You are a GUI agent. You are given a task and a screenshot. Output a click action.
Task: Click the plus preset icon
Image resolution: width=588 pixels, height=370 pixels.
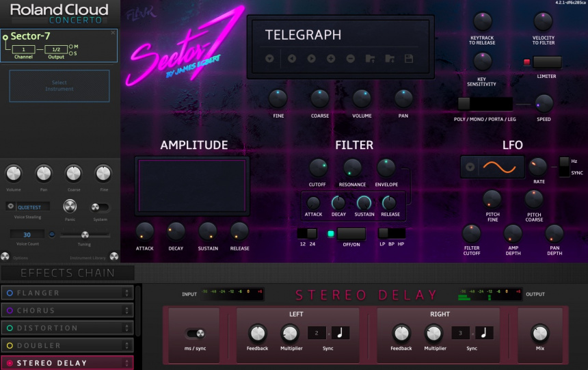tap(331, 59)
